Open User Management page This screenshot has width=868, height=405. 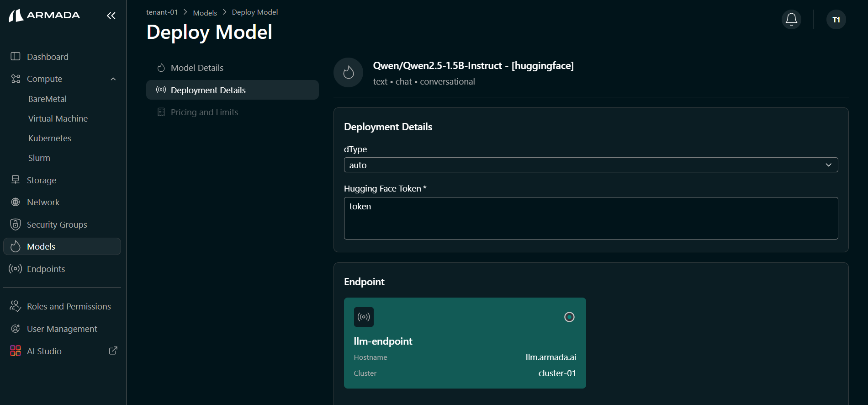[x=62, y=329]
